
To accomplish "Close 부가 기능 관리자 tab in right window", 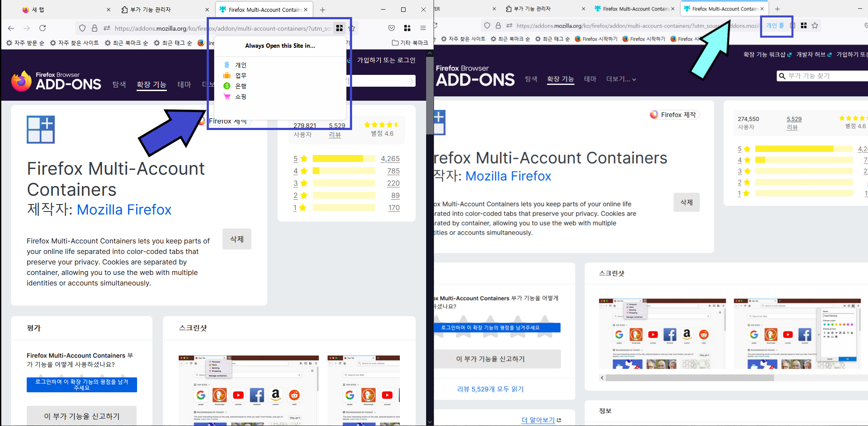I will [x=583, y=9].
